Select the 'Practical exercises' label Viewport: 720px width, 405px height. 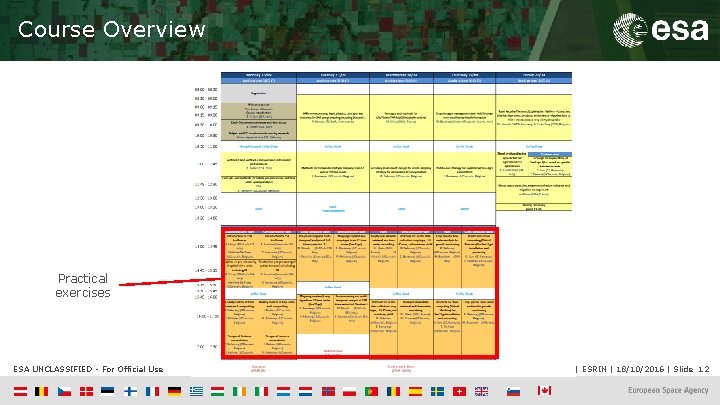[83, 285]
